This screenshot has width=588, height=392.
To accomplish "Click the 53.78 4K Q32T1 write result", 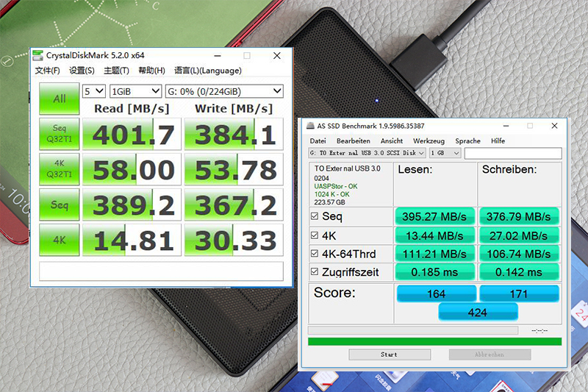I will (234, 169).
